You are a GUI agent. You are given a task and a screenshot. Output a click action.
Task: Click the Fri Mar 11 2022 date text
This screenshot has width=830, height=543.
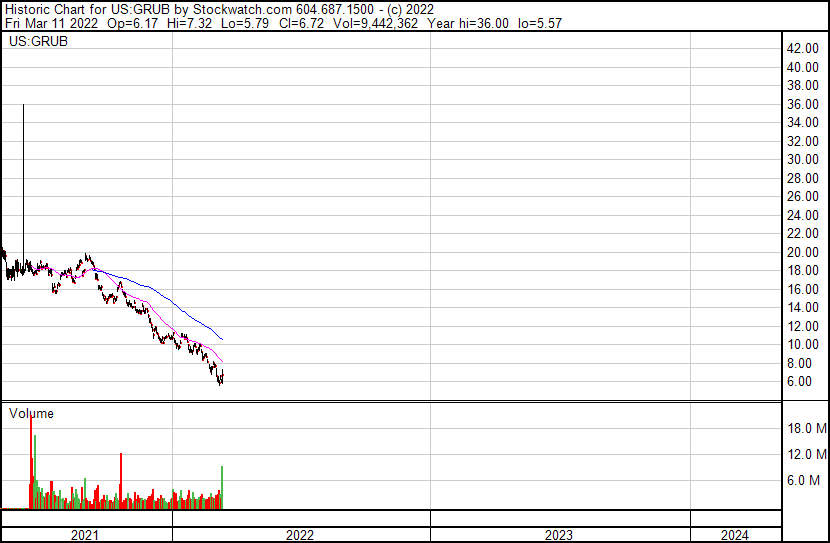[x=50, y=21]
